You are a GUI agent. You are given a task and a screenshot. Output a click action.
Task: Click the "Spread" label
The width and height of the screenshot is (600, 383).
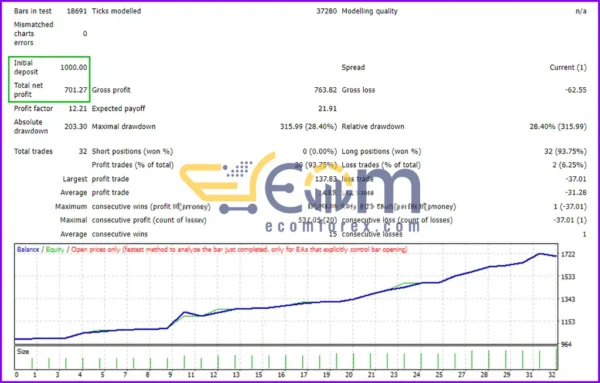(353, 67)
